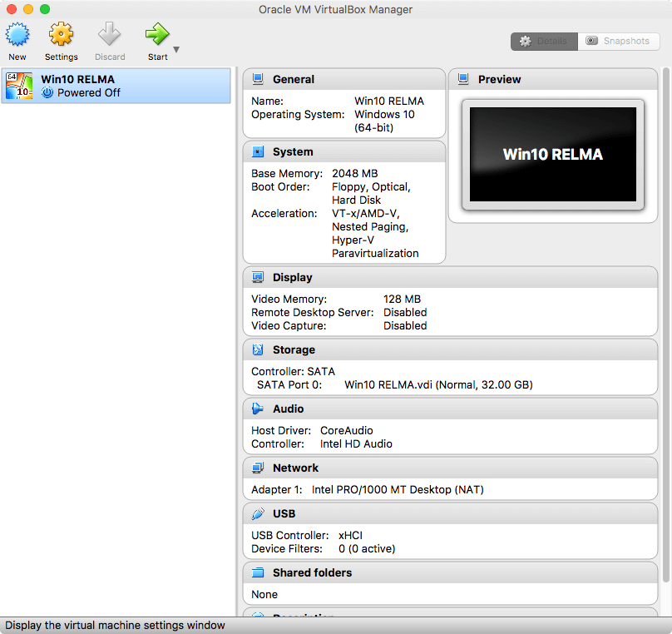Click the Operating System Windows 10 value
Image resolution: width=672 pixels, height=634 pixels.
[x=384, y=121]
